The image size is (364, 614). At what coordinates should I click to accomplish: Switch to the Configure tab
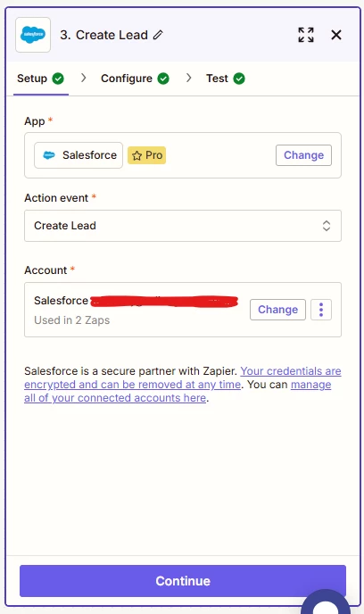pyautogui.click(x=135, y=79)
